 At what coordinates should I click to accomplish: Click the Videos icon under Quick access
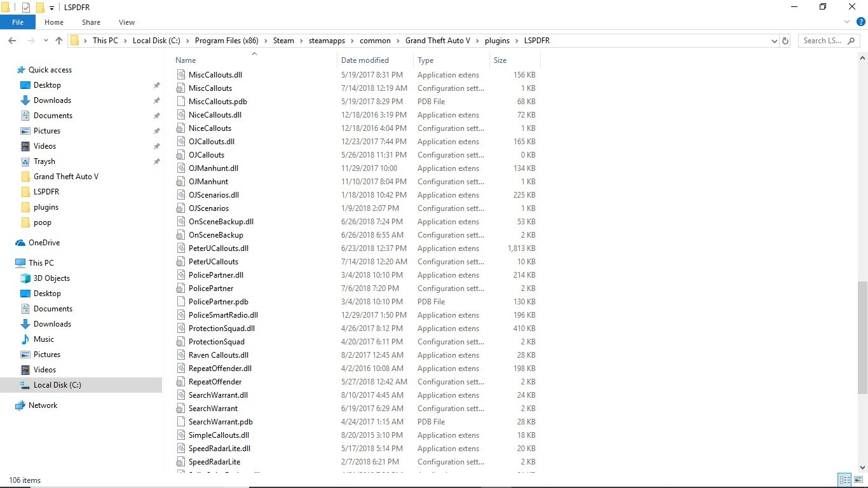point(25,146)
